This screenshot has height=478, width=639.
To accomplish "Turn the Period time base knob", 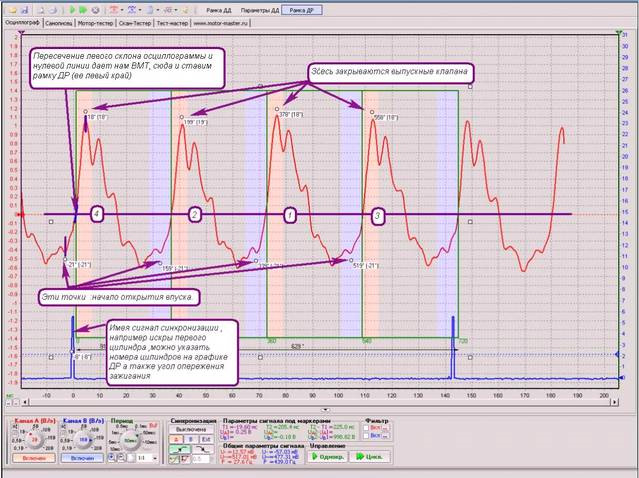I will (130, 441).
